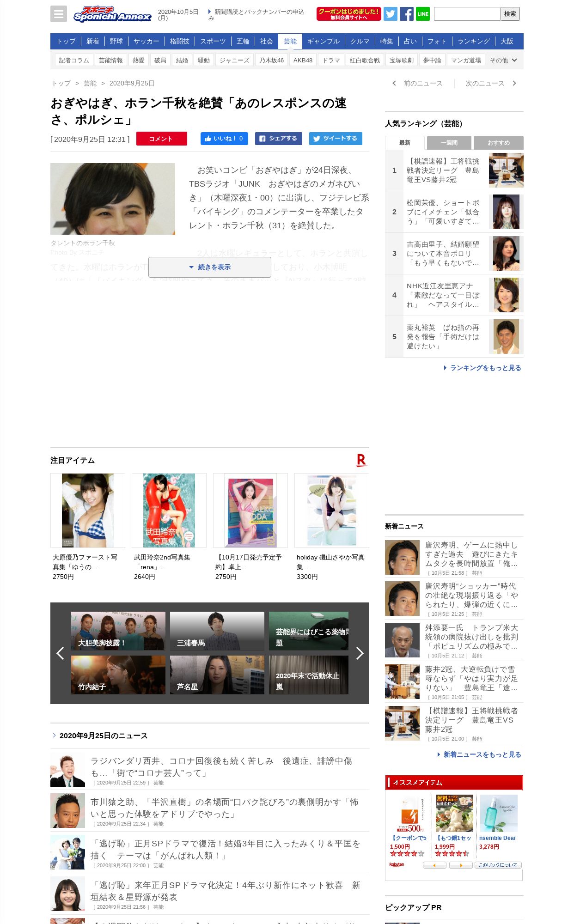Expand the その他 dropdown

click(504, 60)
